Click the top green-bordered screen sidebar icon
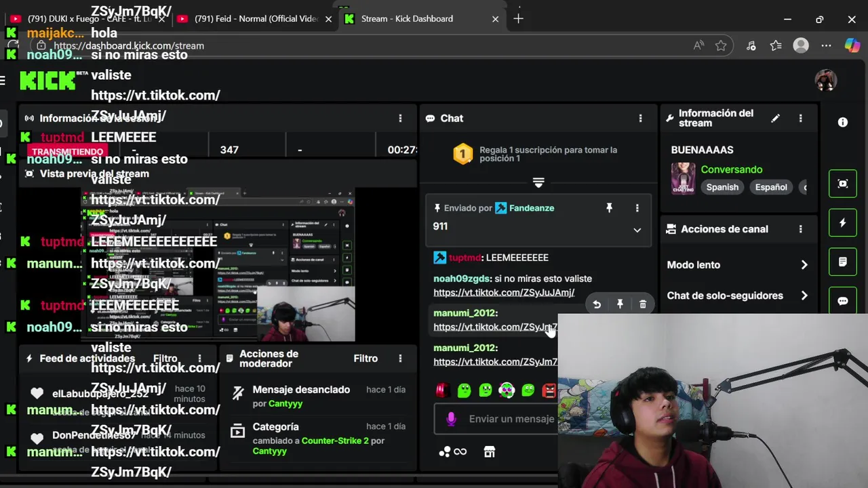The image size is (868, 488). click(x=842, y=184)
